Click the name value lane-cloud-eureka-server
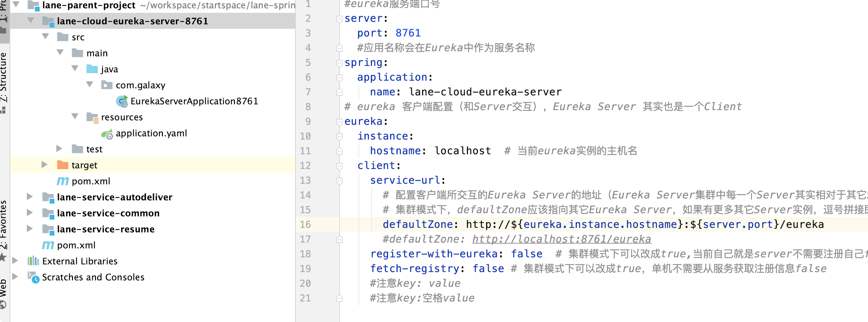868x322 pixels. tap(485, 92)
